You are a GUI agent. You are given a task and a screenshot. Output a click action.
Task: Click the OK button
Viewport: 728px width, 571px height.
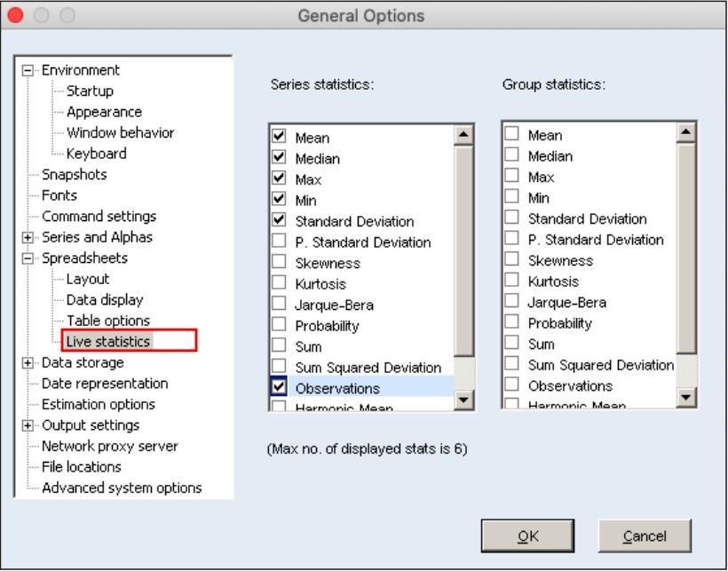point(510,535)
